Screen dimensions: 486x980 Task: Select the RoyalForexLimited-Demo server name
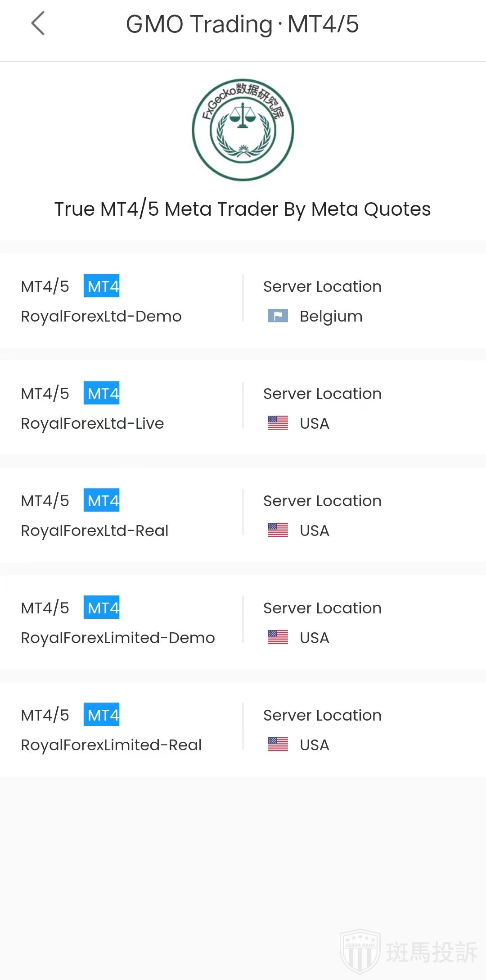click(x=118, y=638)
